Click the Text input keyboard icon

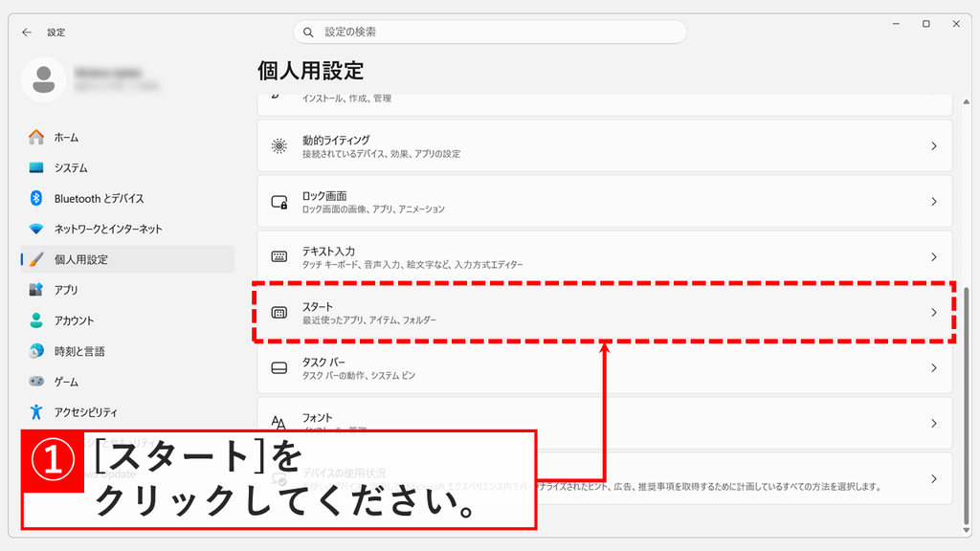click(x=279, y=256)
